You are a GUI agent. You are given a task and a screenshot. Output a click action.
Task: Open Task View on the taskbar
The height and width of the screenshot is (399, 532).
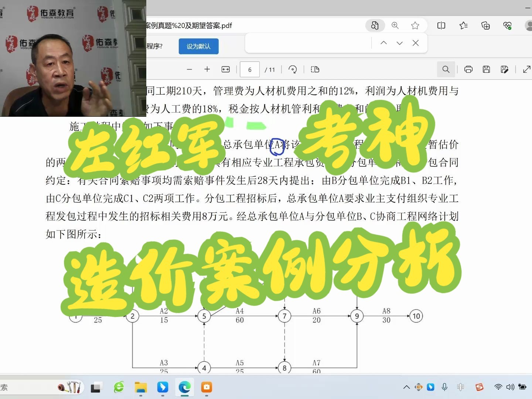click(x=96, y=388)
